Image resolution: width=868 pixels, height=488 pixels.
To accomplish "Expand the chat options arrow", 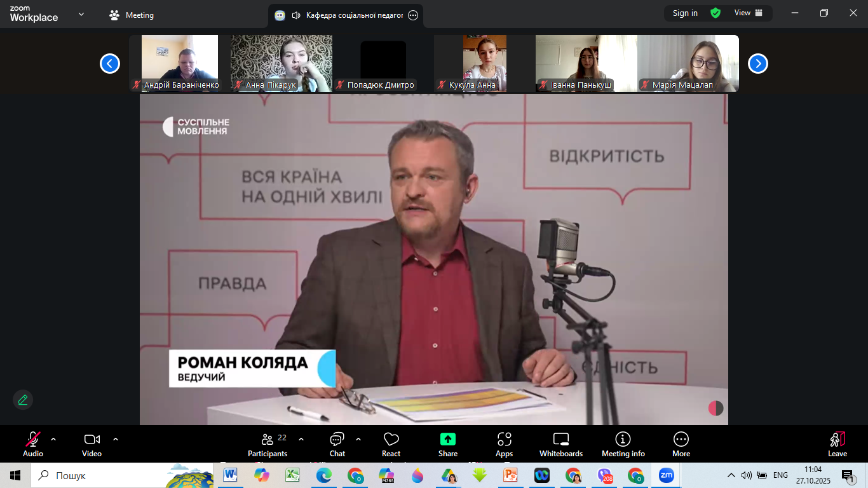I will pos(358,439).
